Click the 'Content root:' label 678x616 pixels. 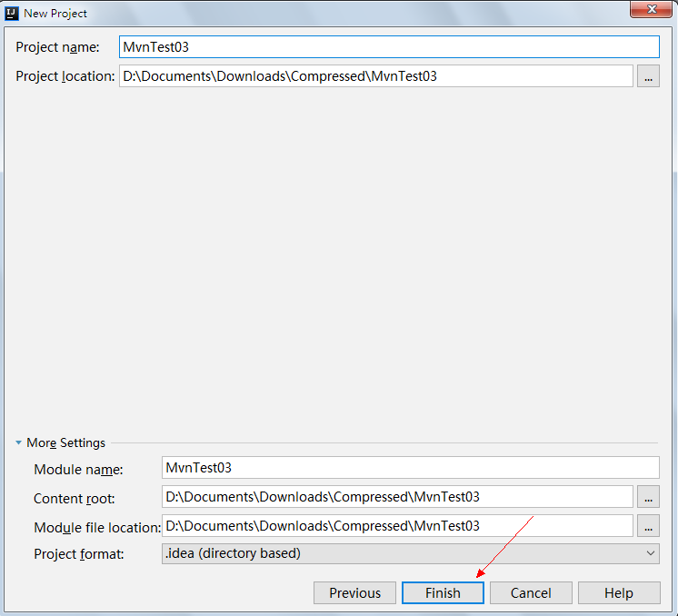pyautogui.click(x=75, y=499)
